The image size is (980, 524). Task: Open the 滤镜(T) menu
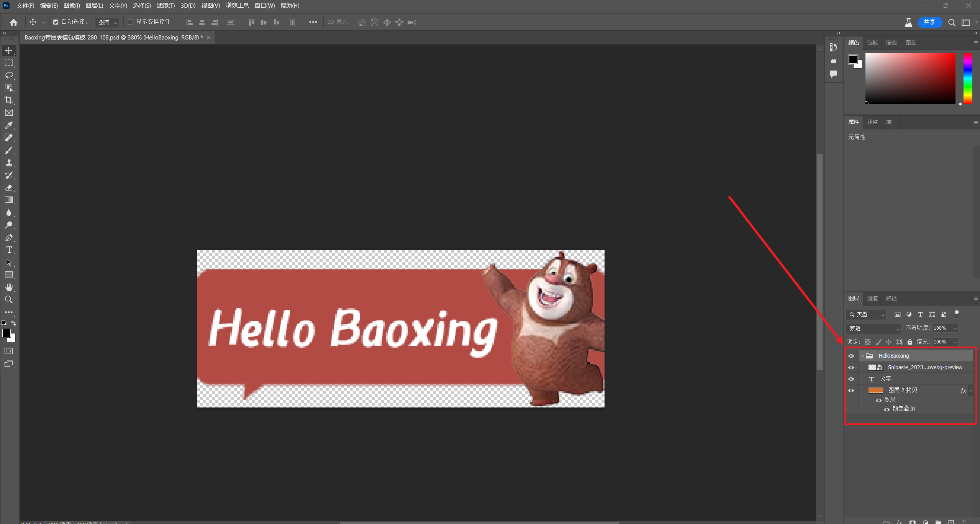pyautogui.click(x=166, y=6)
